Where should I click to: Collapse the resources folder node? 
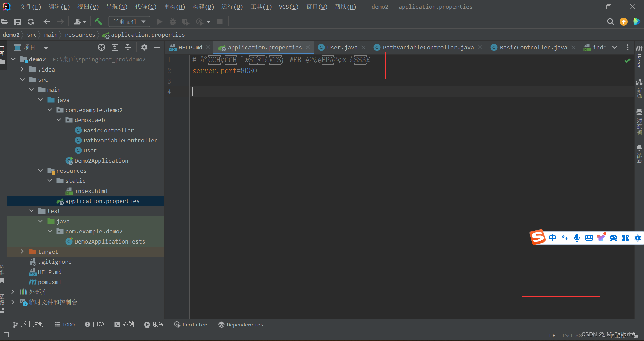[40, 171]
